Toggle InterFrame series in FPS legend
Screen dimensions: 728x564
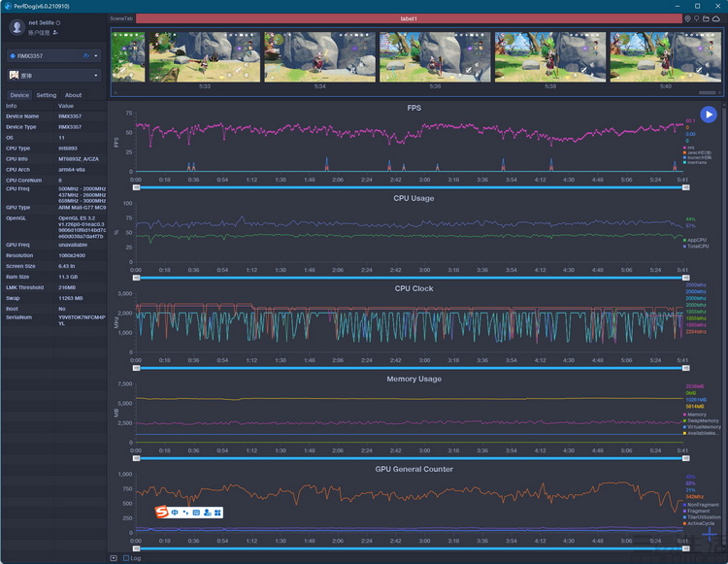point(695,162)
